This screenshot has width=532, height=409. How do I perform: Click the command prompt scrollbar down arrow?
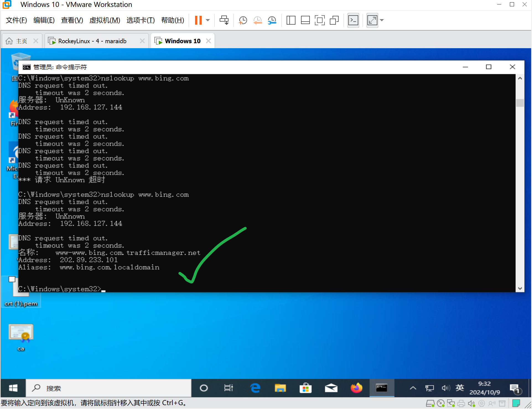[x=520, y=289]
